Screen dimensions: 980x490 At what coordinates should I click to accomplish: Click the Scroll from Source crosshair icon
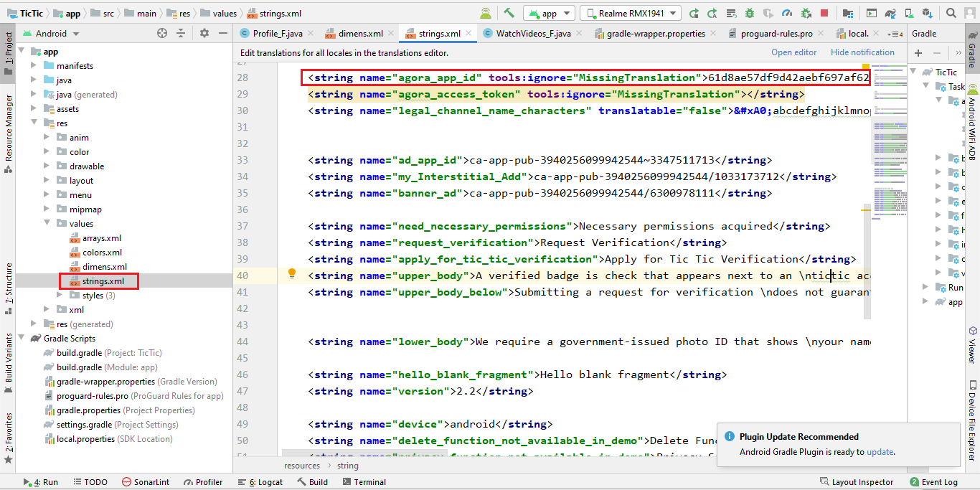tap(162, 33)
